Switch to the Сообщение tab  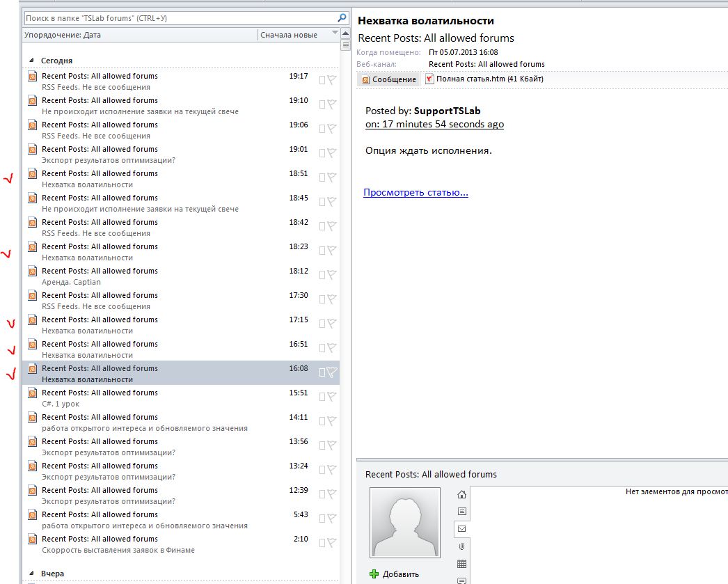389,79
